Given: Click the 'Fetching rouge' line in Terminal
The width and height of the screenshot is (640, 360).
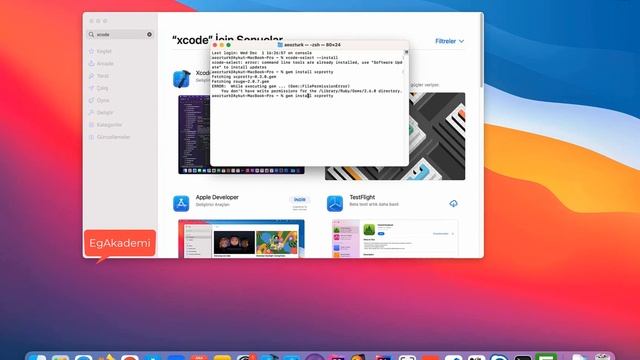Looking at the screenshot, I should 240,81.
